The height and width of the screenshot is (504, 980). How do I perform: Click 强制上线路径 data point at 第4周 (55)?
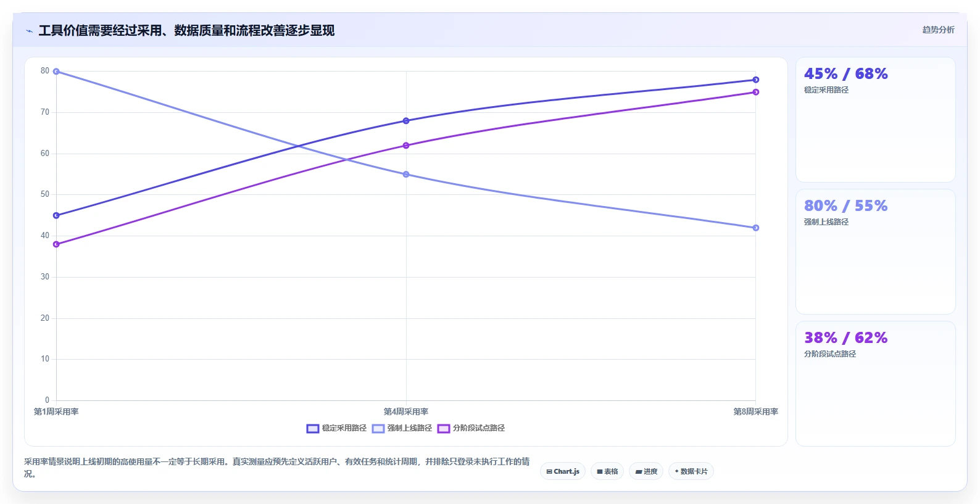(x=406, y=175)
